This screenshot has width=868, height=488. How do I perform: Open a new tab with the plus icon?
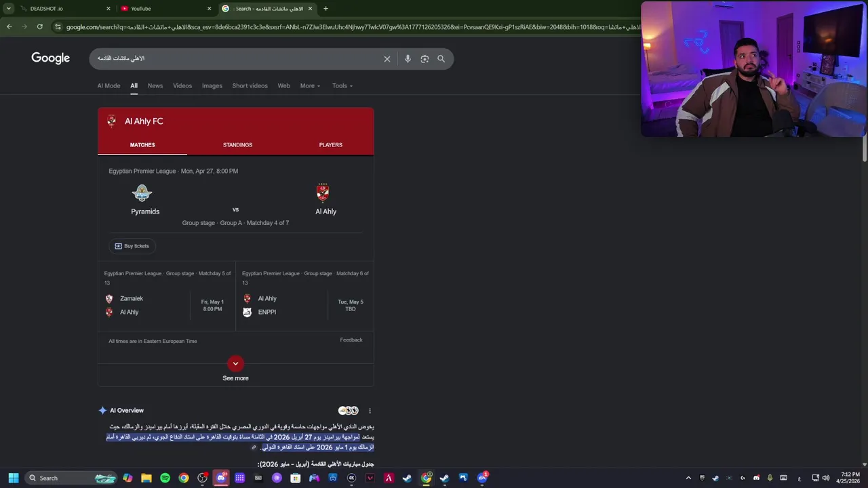(x=325, y=9)
